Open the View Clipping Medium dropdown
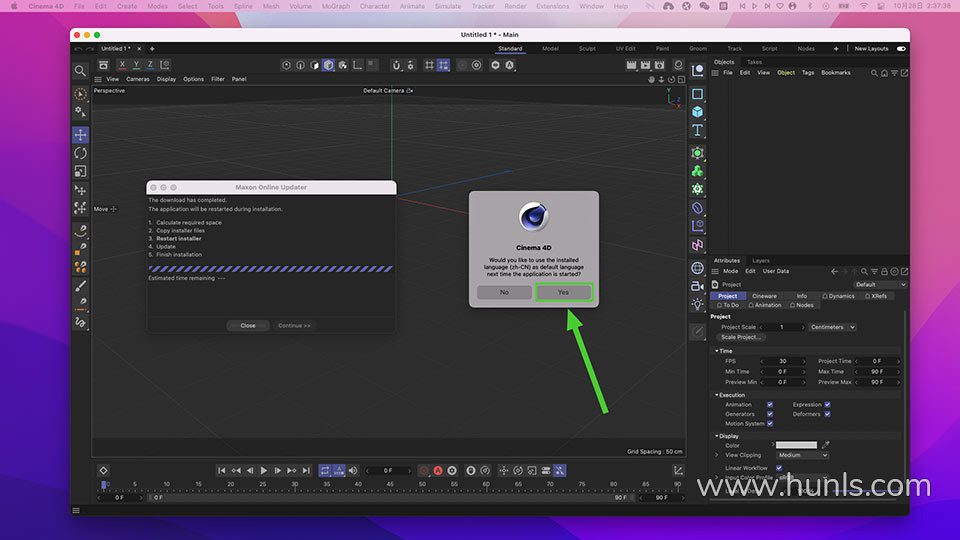The height and width of the screenshot is (540, 960). [x=803, y=455]
